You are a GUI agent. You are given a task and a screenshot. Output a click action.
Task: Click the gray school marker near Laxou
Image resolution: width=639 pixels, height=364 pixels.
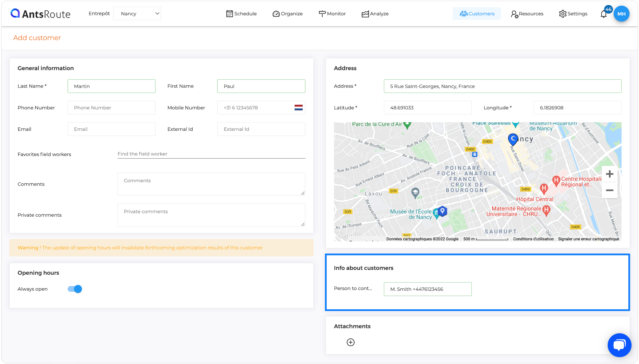pyautogui.click(x=415, y=193)
